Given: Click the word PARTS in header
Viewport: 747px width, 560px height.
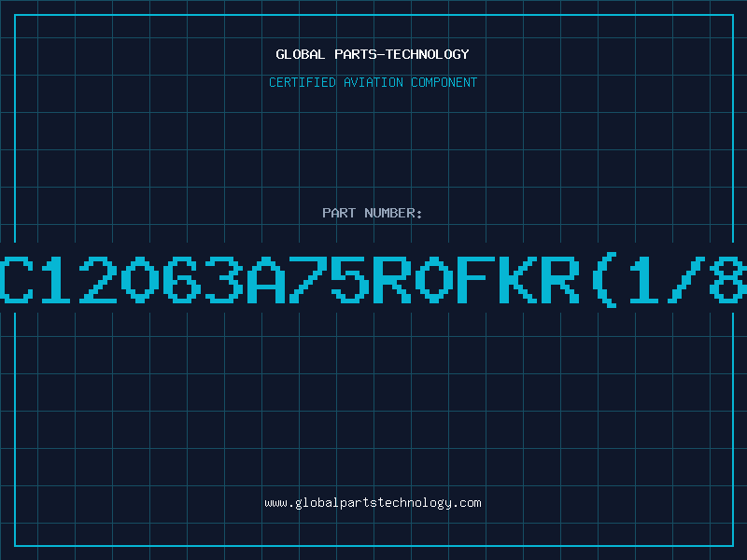Looking at the screenshot, I should tap(356, 54).
